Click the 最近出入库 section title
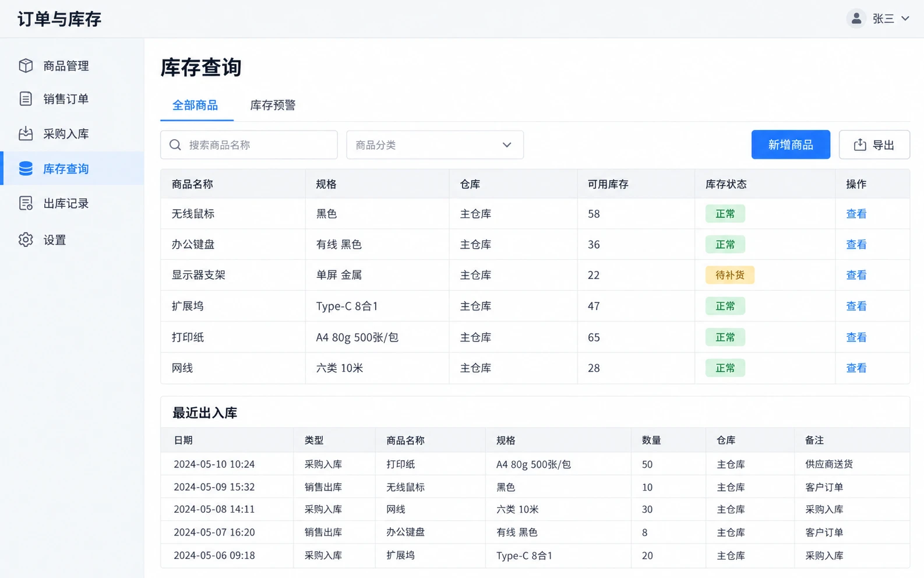The height and width of the screenshot is (578, 924). (204, 413)
